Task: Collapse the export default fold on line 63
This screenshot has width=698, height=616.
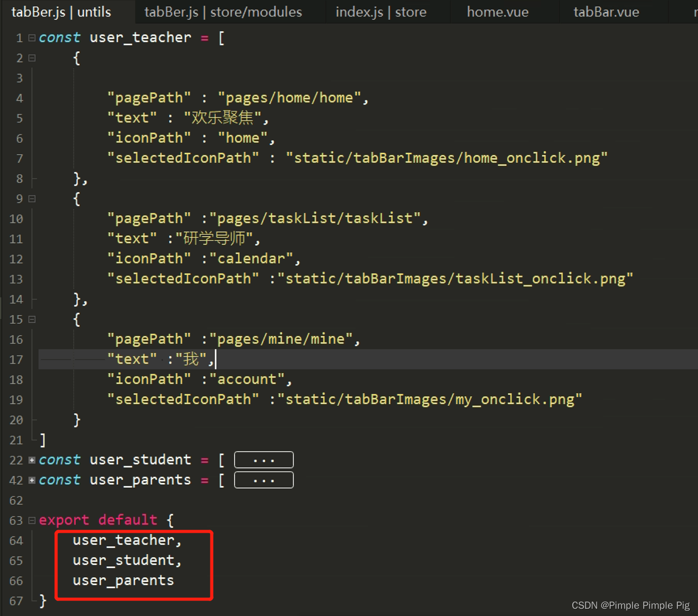Action: point(32,520)
